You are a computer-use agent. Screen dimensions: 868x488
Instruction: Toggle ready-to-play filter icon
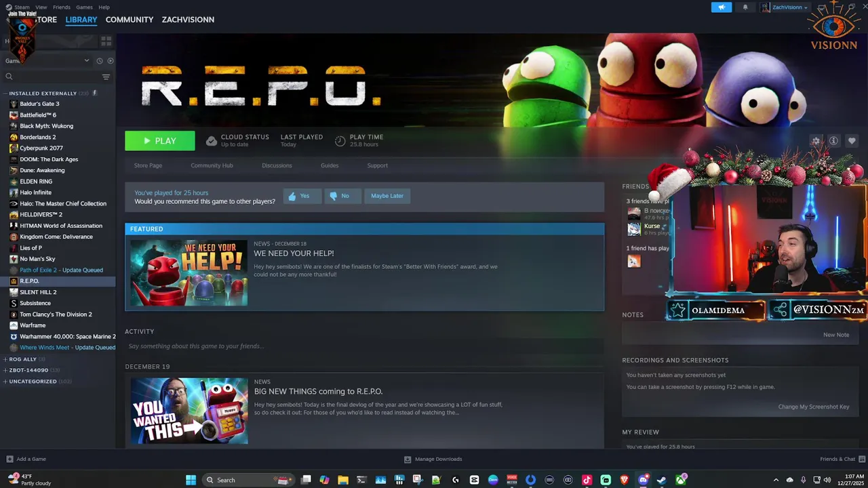111,61
